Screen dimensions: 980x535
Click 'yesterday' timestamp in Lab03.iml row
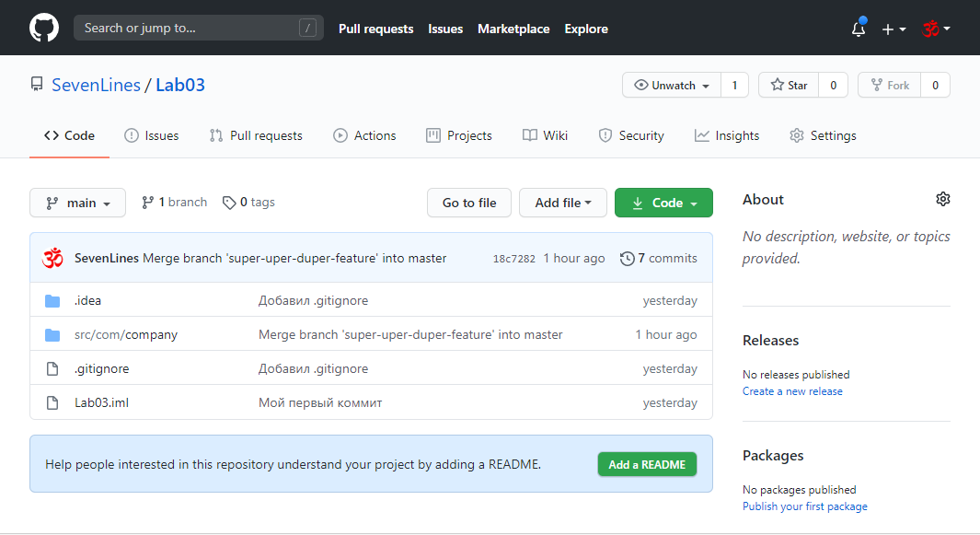click(670, 403)
